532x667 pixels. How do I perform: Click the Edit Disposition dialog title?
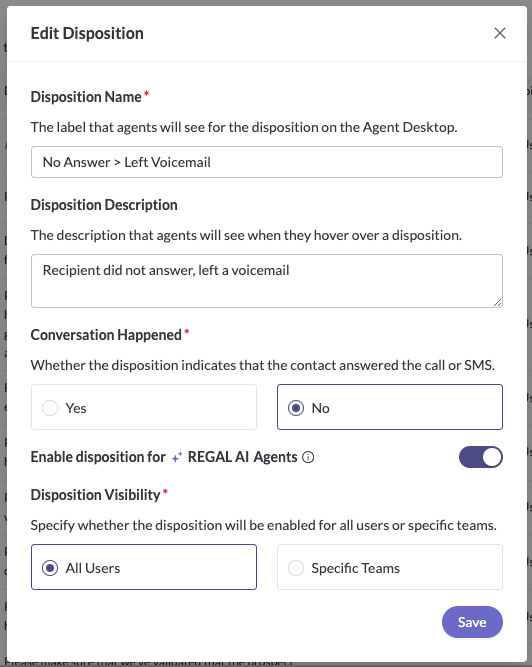(87, 34)
